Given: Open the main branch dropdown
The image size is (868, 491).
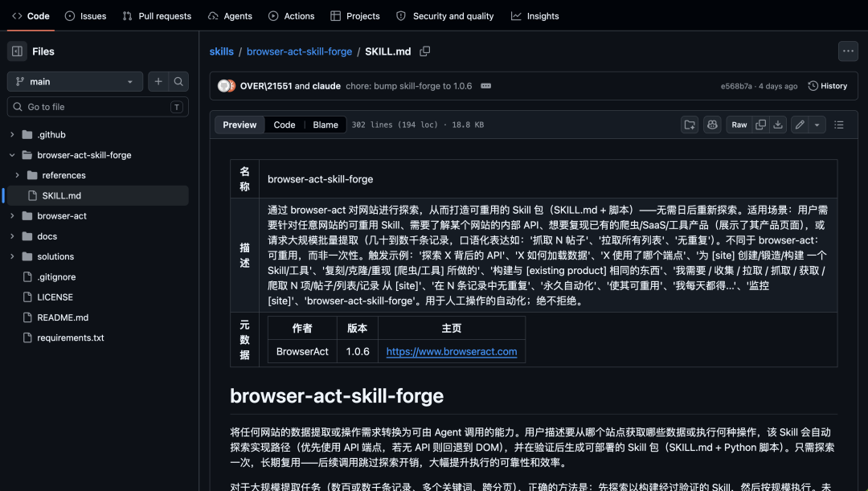Looking at the screenshot, I should [x=75, y=81].
